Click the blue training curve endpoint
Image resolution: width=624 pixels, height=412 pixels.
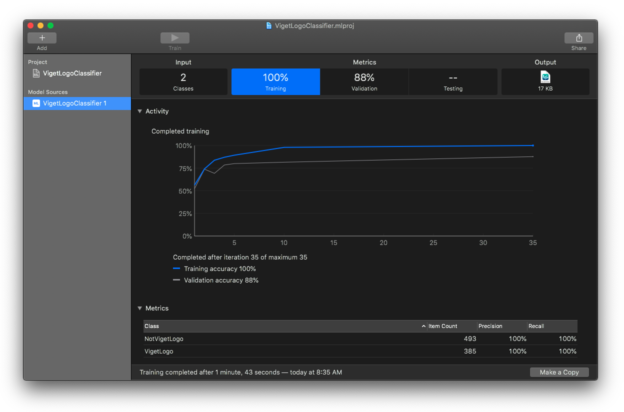click(x=533, y=146)
